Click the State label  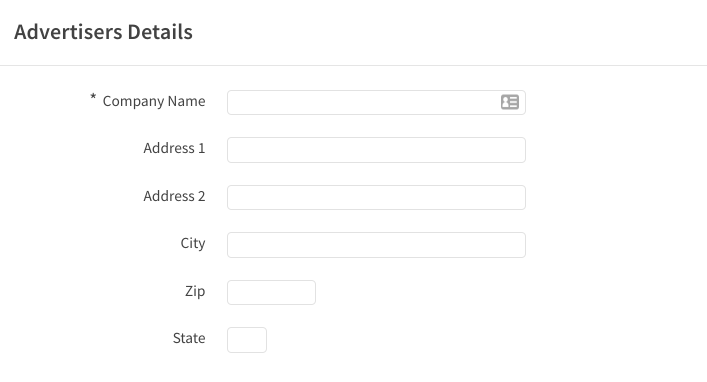(x=189, y=338)
